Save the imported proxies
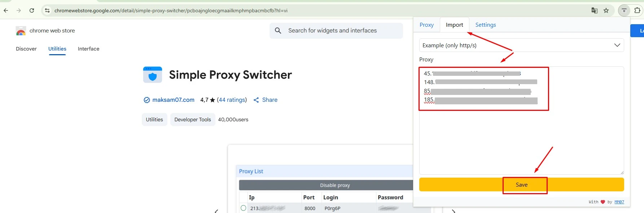This screenshot has height=213, width=644. point(521,184)
